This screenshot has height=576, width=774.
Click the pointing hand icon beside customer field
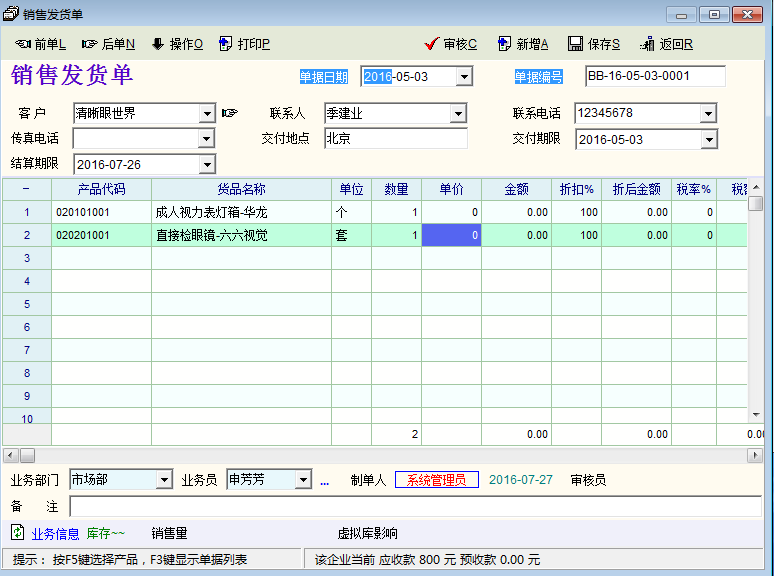click(x=230, y=113)
